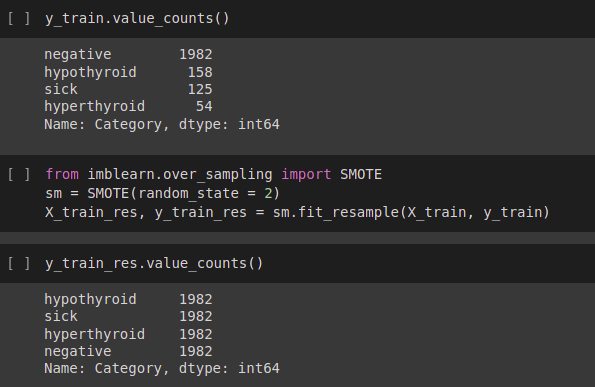Click 'sick 1982' row in resampled output
The image size is (595, 387).
tap(128, 316)
